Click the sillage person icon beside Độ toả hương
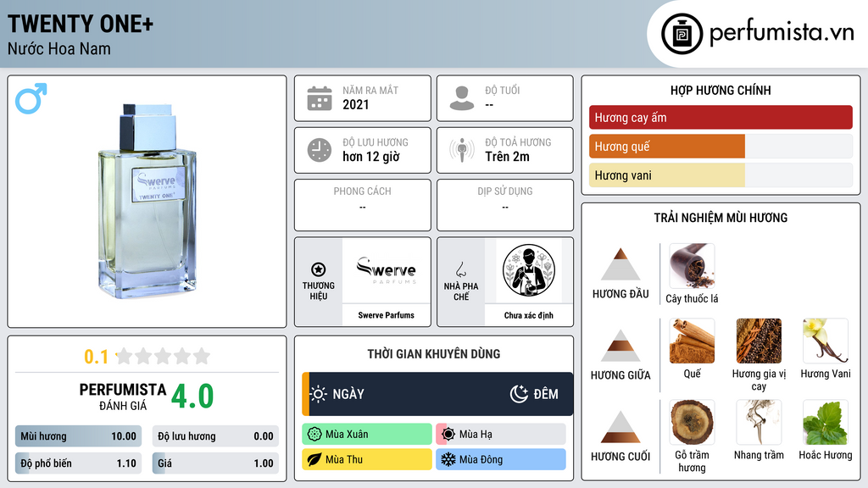The width and height of the screenshot is (868, 488). point(462,150)
